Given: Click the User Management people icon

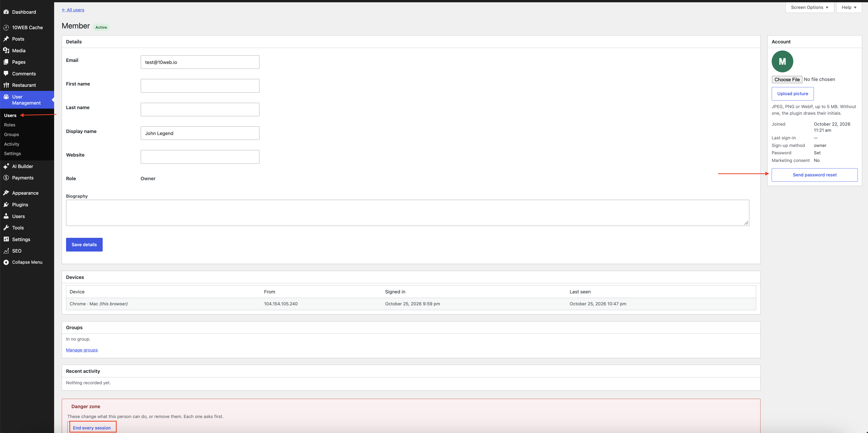Looking at the screenshot, I should tap(6, 97).
